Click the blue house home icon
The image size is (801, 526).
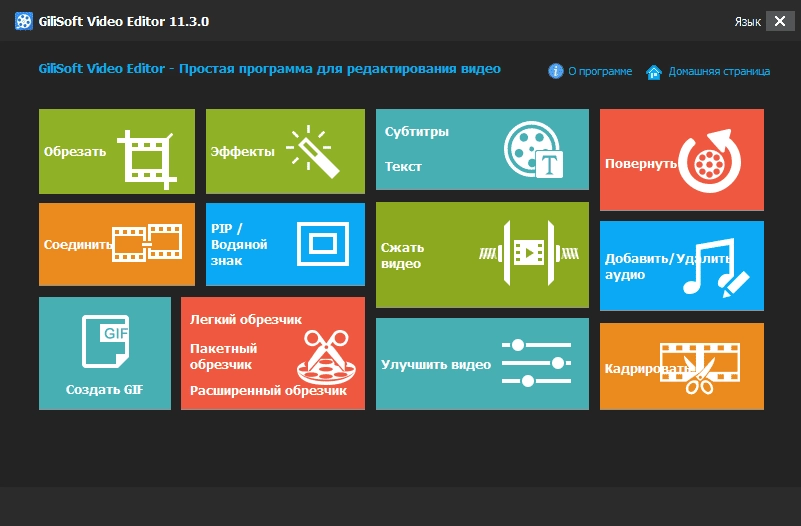click(x=654, y=72)
